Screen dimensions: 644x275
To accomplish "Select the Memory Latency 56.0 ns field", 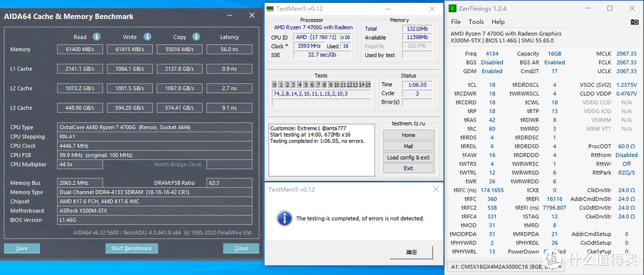I will click(x=229, y=49).
